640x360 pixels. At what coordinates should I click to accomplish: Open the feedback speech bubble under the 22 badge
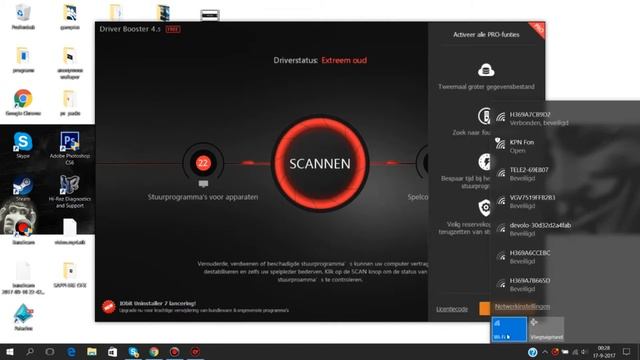[x=203, y=184]
